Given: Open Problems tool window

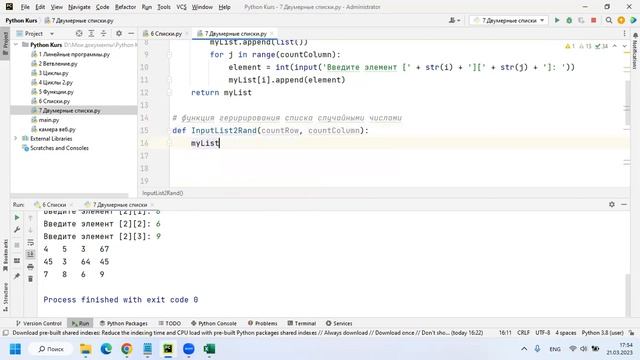Looking at the screenshot, I should (262, 323).
